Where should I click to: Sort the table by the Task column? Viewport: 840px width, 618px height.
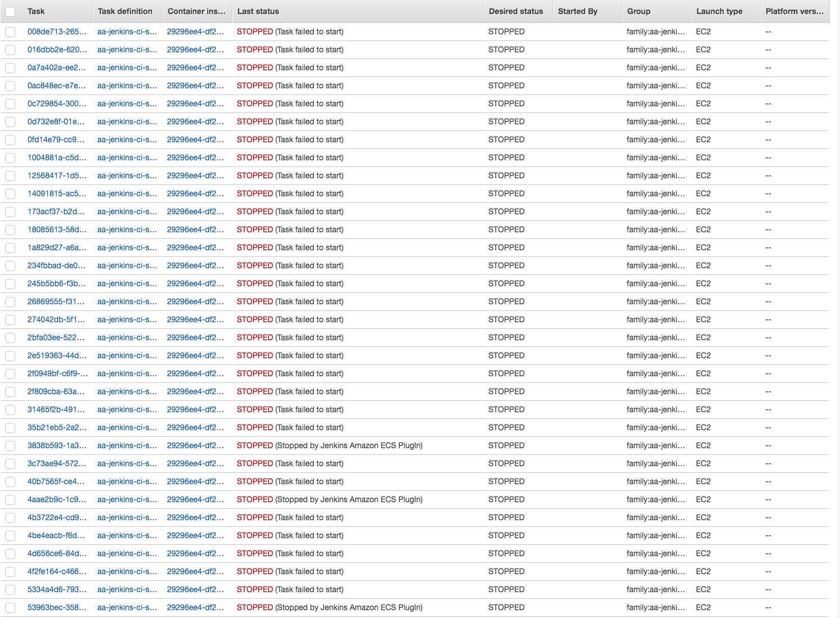(36, 11)
